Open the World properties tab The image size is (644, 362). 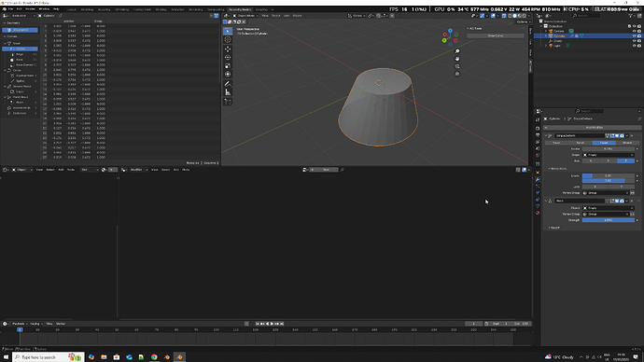(538, 156)
